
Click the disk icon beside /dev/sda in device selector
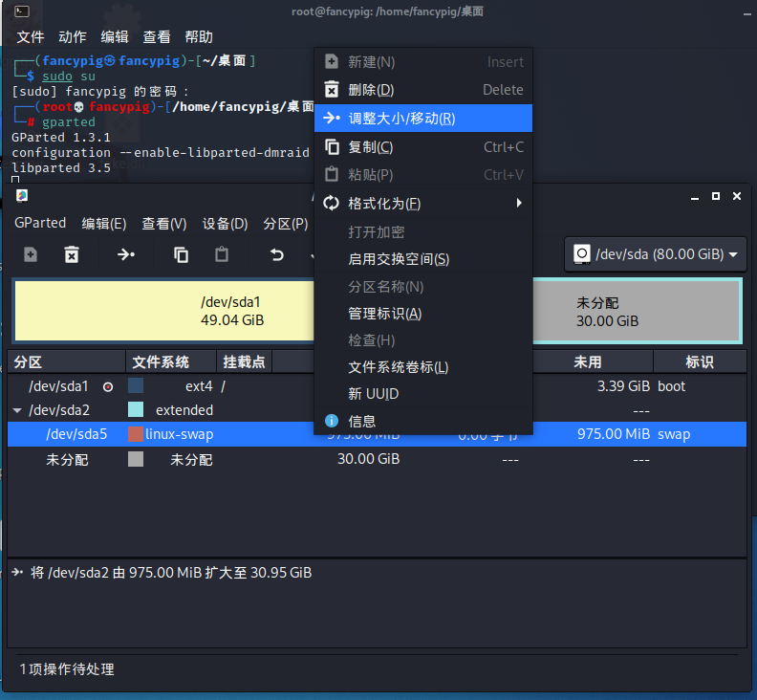click(582, 254)
